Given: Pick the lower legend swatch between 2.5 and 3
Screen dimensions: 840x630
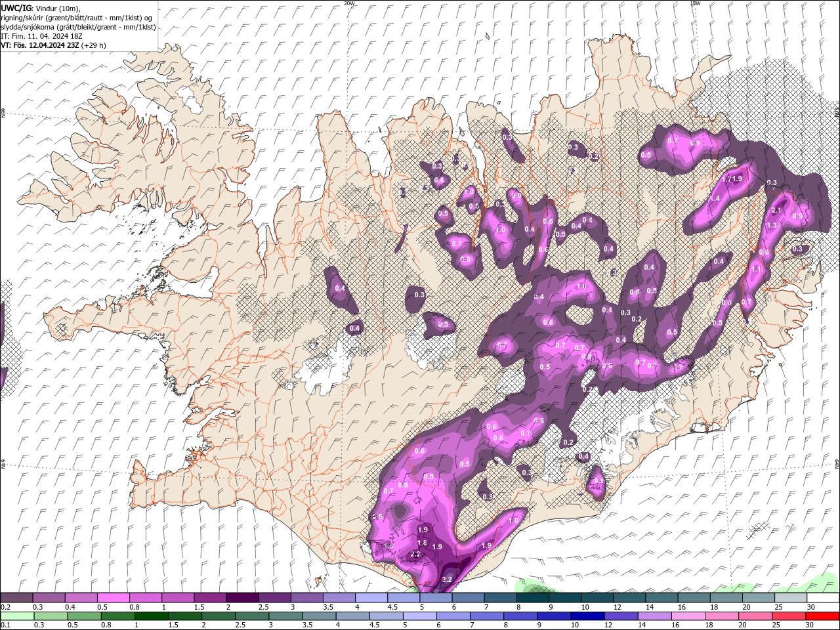Looking at the screenshot, I should 251,616.
